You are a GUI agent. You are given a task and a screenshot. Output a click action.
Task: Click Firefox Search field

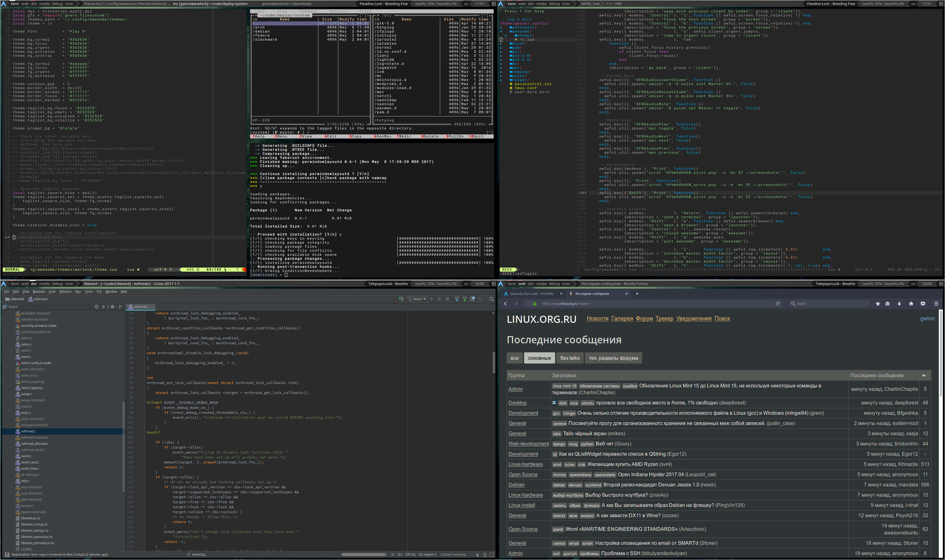[x=829, y=303]
